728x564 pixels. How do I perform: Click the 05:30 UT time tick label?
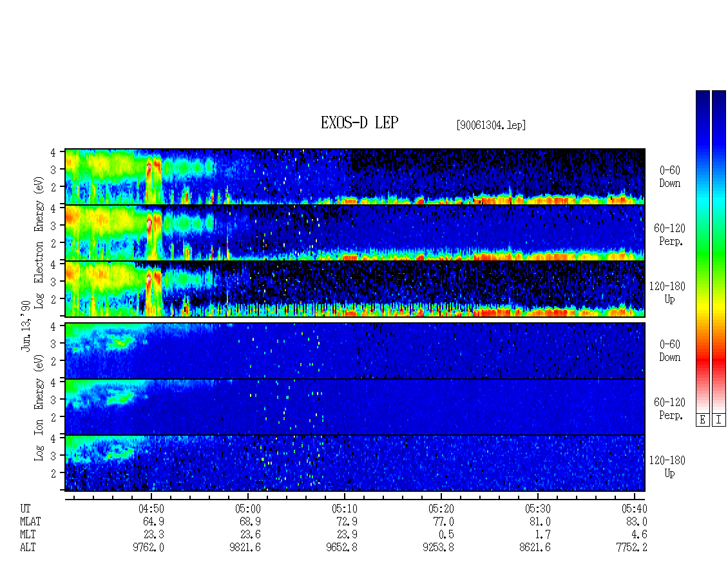(x=538, y=509)
